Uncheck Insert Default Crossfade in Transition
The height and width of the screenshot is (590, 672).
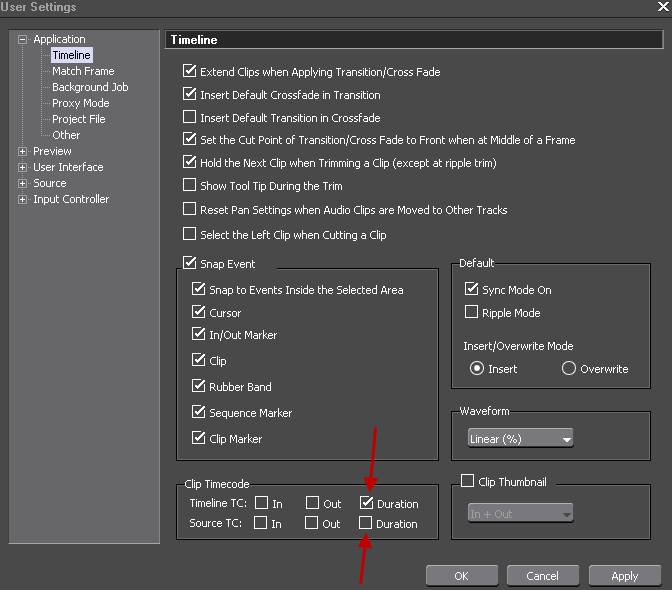(x=190, y=95)
